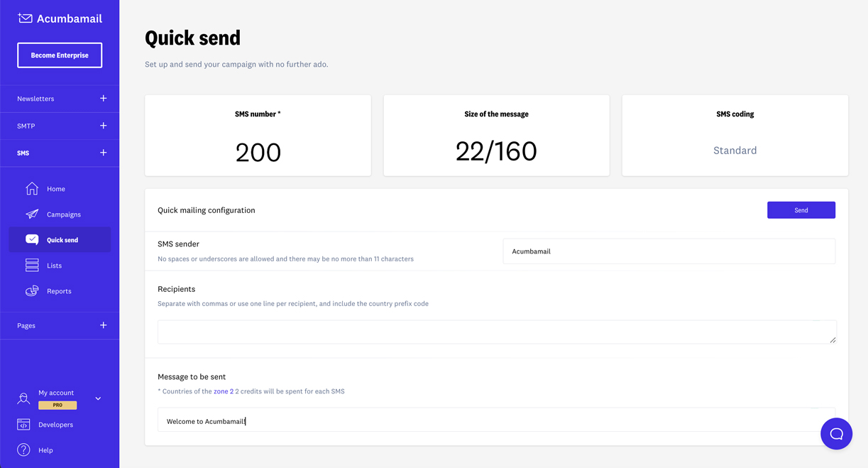The width and height of the screenshot is (868, 468).
Task: Click the Developers code window icon
Action: click(23, 425)
